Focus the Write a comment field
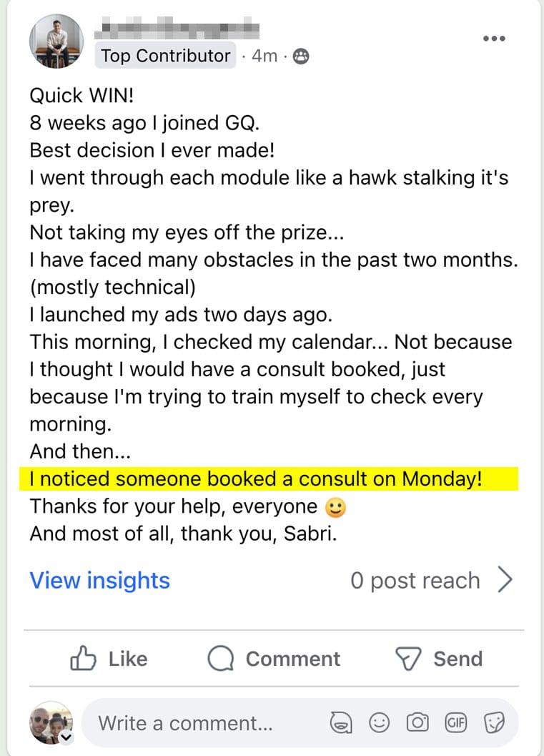The image size is (544, 756). pyautogui.click(x=207, y=723)
